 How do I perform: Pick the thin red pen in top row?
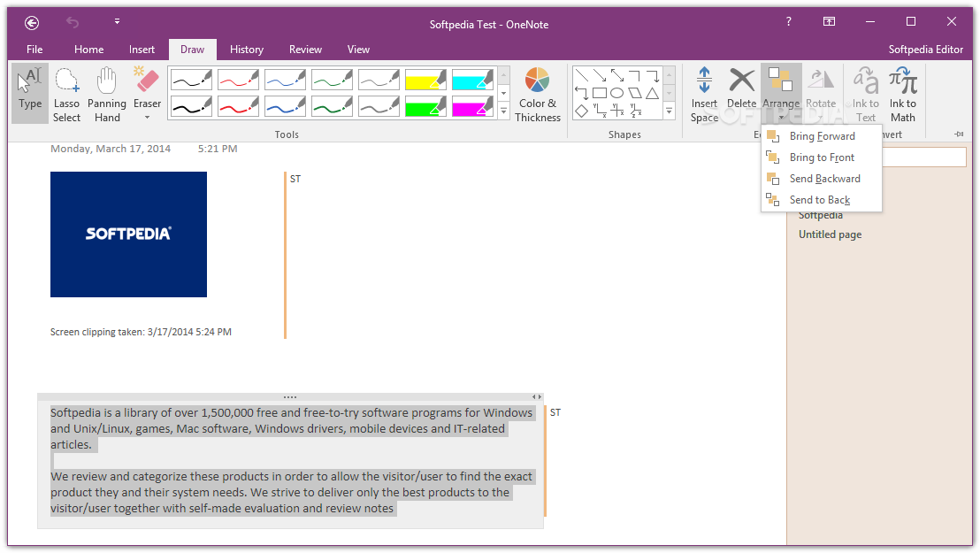238,80
